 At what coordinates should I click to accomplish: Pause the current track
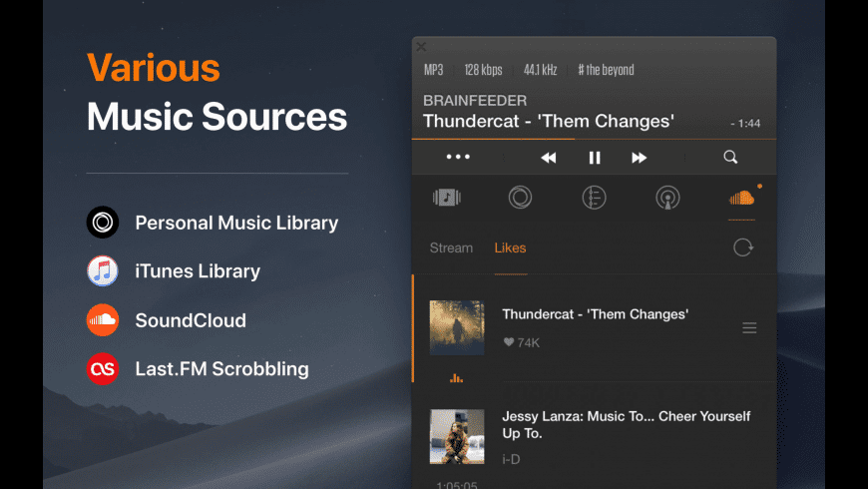(x=595, y=158)
